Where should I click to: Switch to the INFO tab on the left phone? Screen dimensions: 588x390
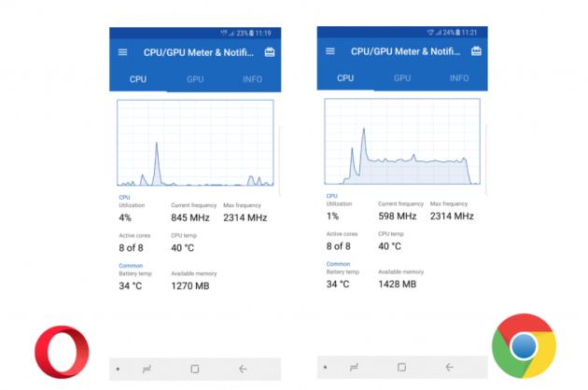tap(252, 79)
